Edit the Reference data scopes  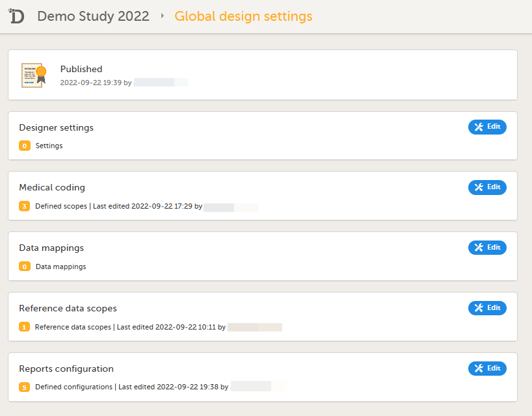click(487, 308)
